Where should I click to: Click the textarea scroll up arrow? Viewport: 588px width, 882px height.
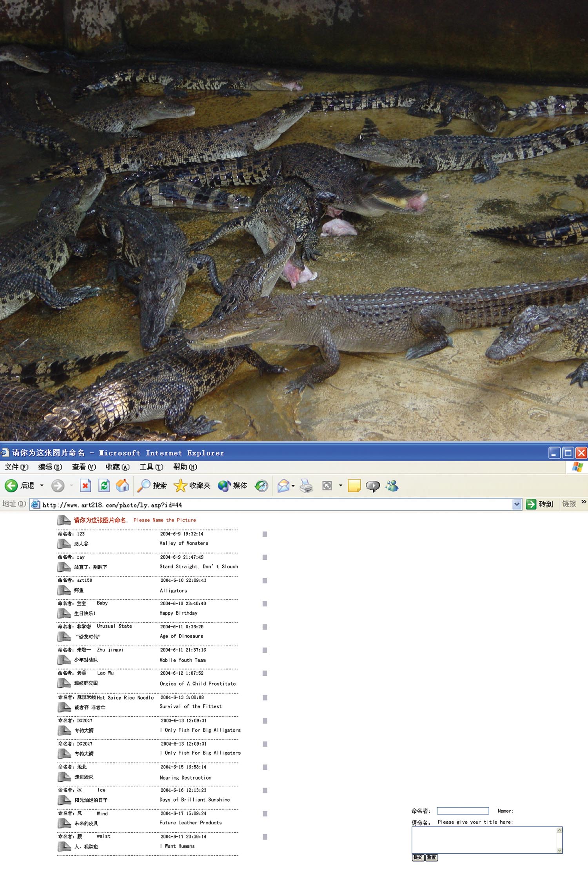point(559,830)
